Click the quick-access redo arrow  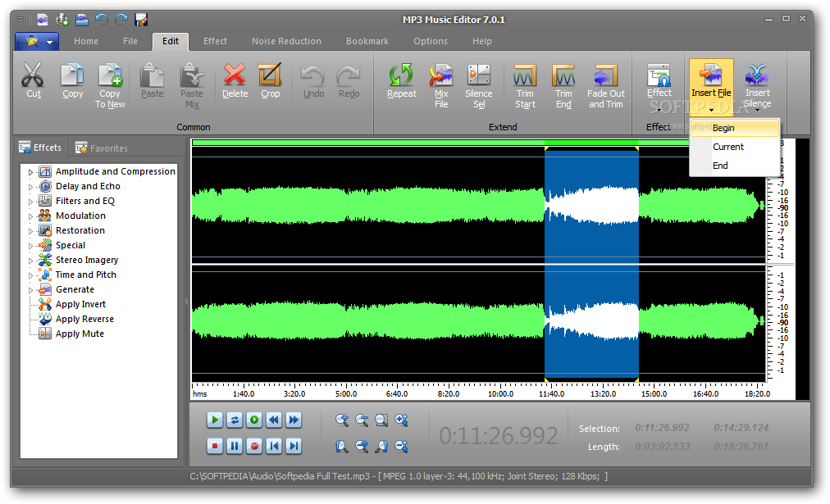click(121, 20)
